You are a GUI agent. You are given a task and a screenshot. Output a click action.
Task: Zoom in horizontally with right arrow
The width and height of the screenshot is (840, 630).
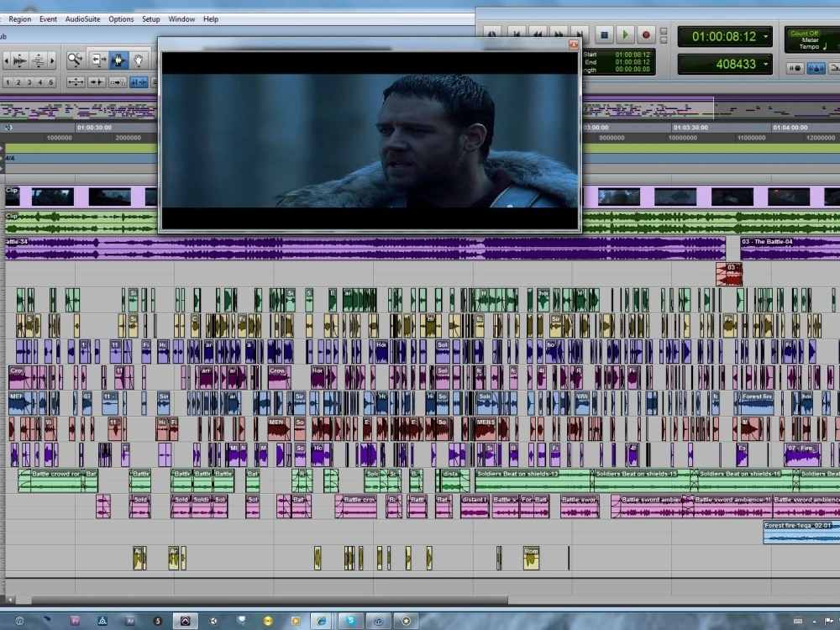click(52, 60)
